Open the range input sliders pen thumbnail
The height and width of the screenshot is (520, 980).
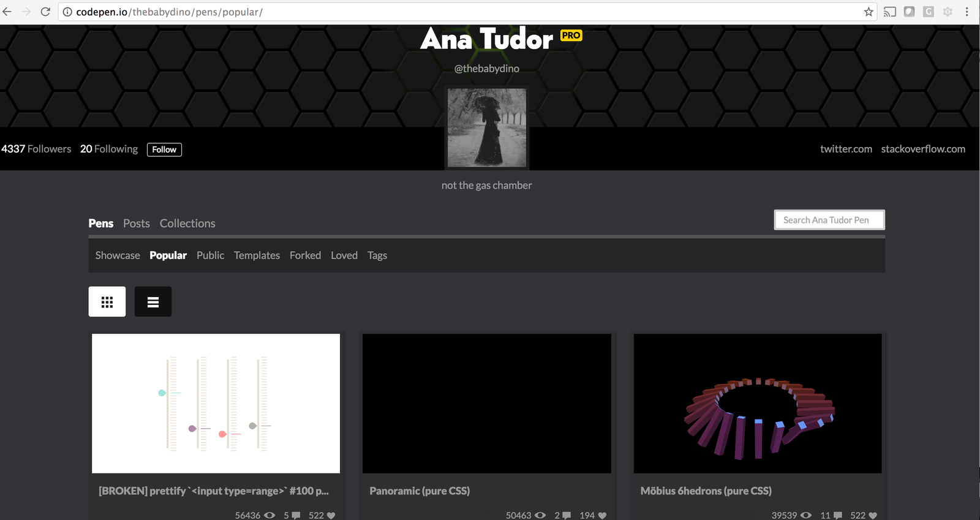click(216, 403)
